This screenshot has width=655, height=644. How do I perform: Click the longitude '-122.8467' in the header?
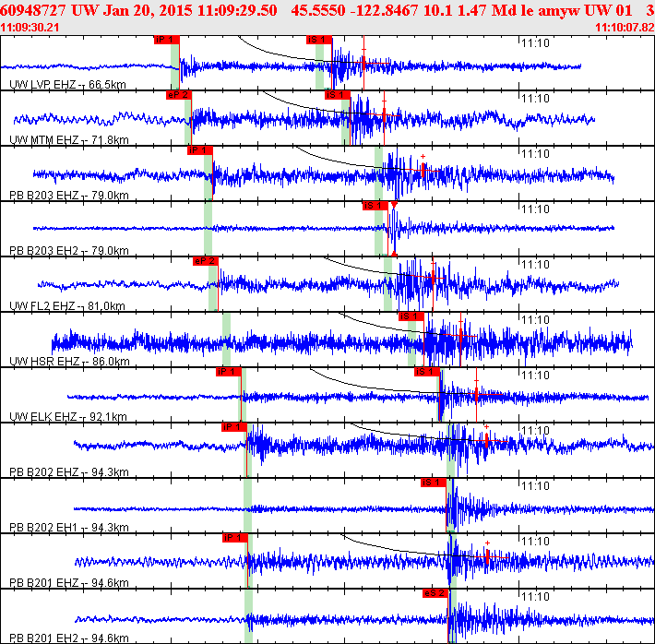pyautogui.click(x=385, y=10)
